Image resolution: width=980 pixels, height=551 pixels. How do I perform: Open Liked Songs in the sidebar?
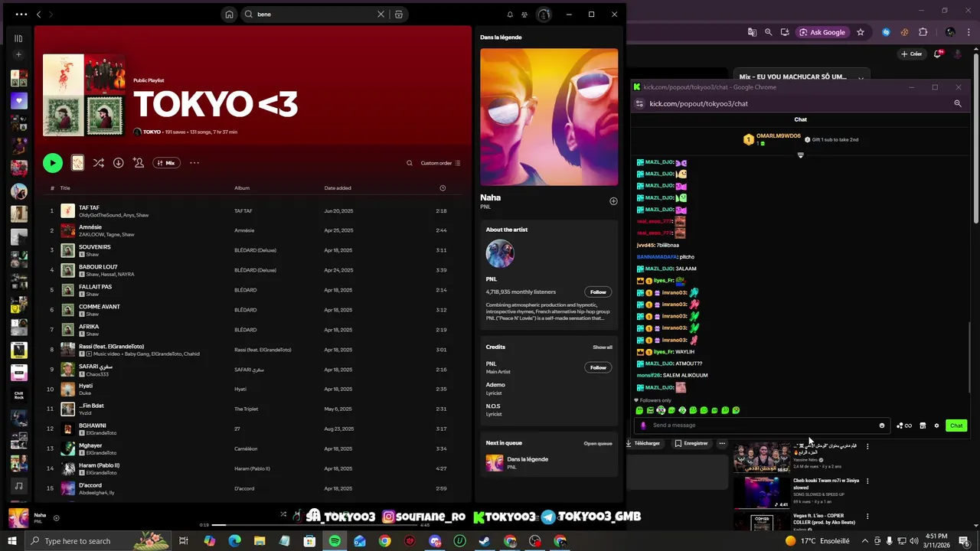(18, 100)
